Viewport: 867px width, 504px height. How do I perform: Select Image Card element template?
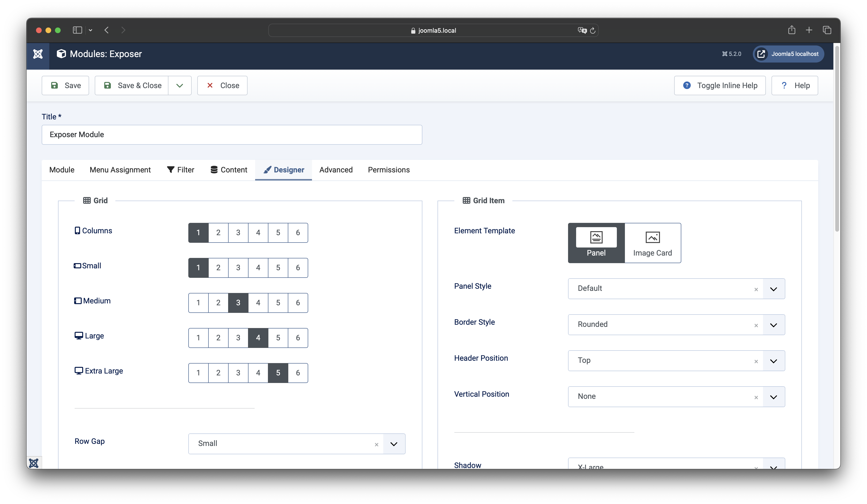[x=652, y=243]
